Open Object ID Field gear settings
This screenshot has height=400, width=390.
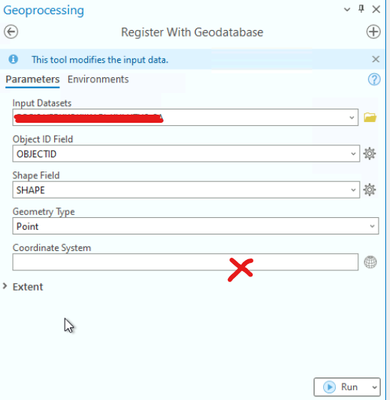[369, 154]
